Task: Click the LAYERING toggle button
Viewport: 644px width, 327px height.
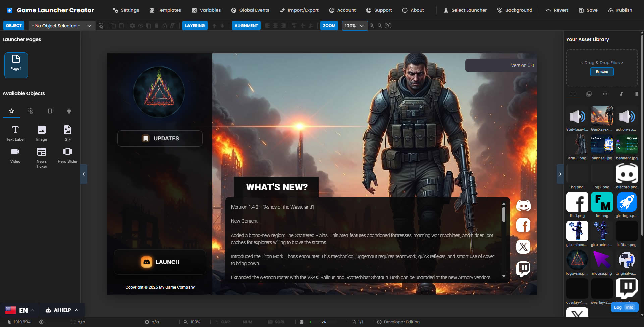Action: point(195,26)
